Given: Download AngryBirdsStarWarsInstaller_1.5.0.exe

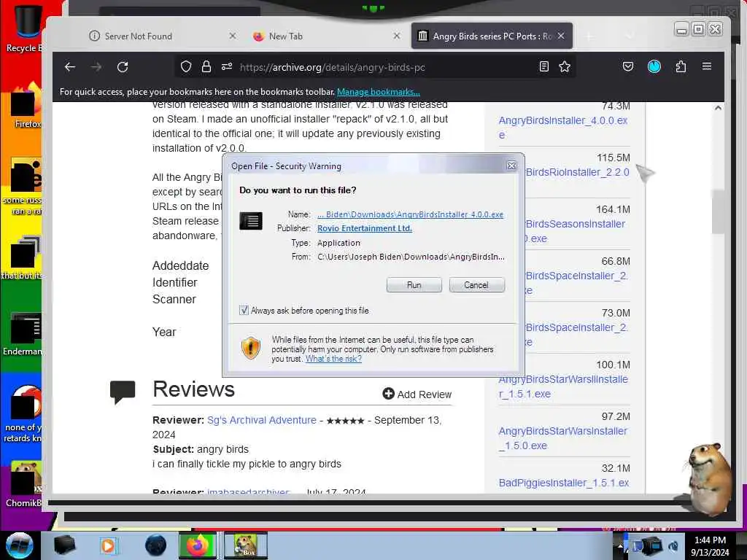Looking at the screenshot, I should (562, 438).
